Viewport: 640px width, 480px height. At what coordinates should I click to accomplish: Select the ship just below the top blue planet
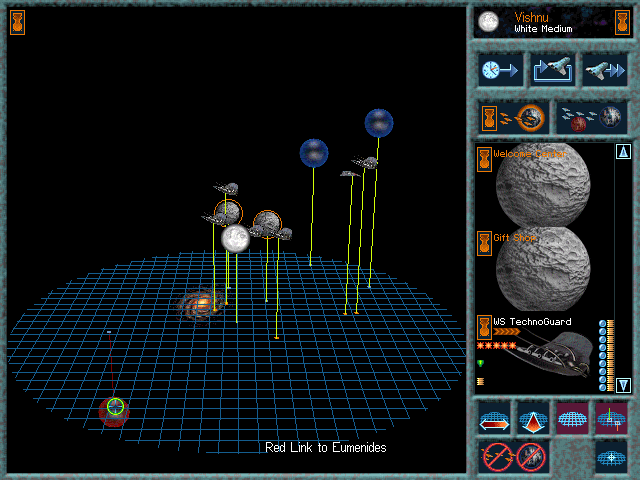[x=365, y=162]
